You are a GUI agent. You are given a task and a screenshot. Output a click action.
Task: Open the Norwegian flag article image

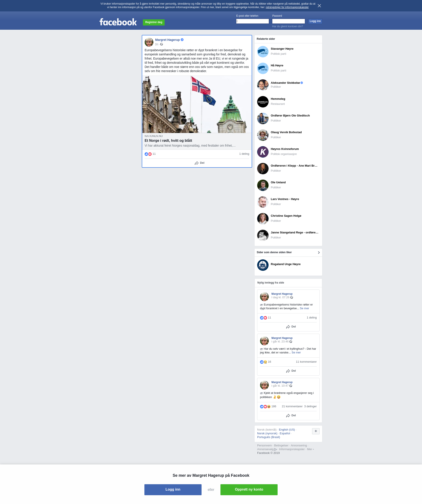click(197, 104)
